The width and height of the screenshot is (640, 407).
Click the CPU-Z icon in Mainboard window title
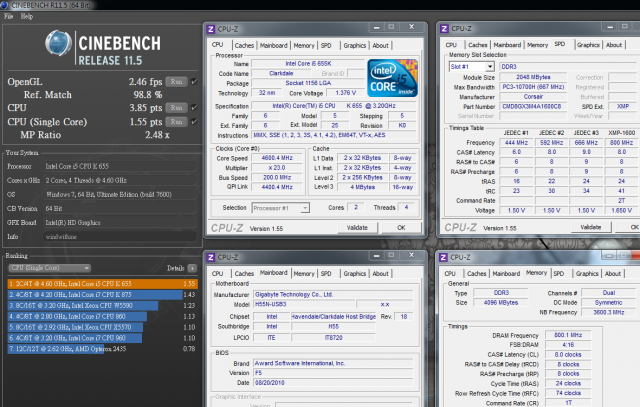pos(211,258)
